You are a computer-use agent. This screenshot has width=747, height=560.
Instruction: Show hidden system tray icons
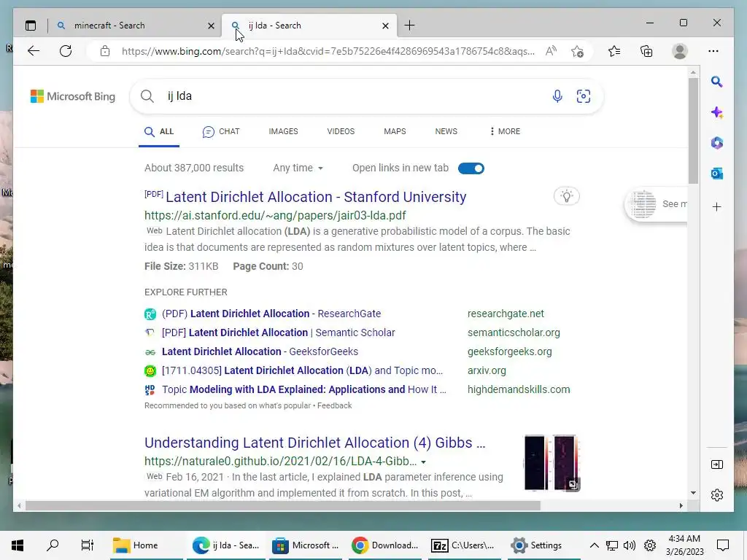point(594,545)
